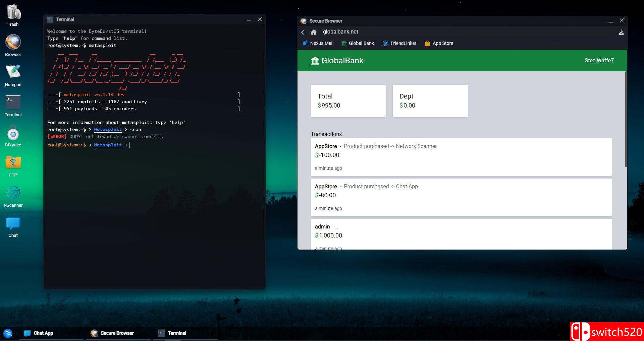
Task: Visit the FriendLinker bookmark
Action: (x=399, y=43)
